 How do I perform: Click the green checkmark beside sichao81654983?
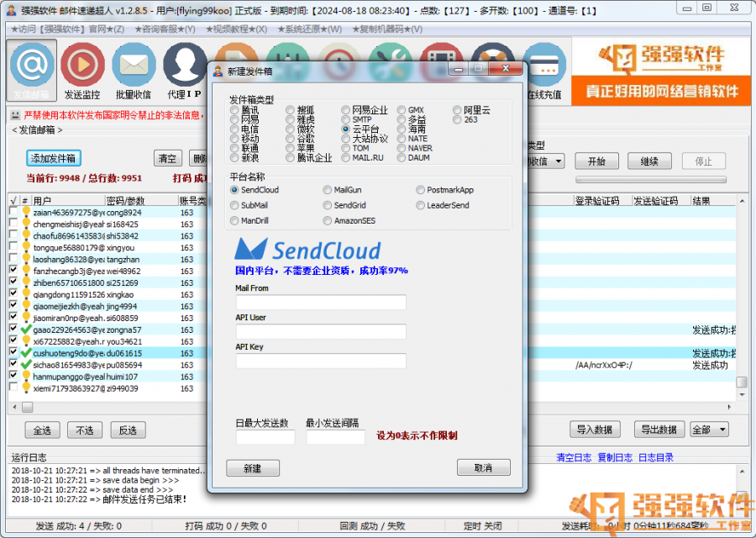[26, 365]
